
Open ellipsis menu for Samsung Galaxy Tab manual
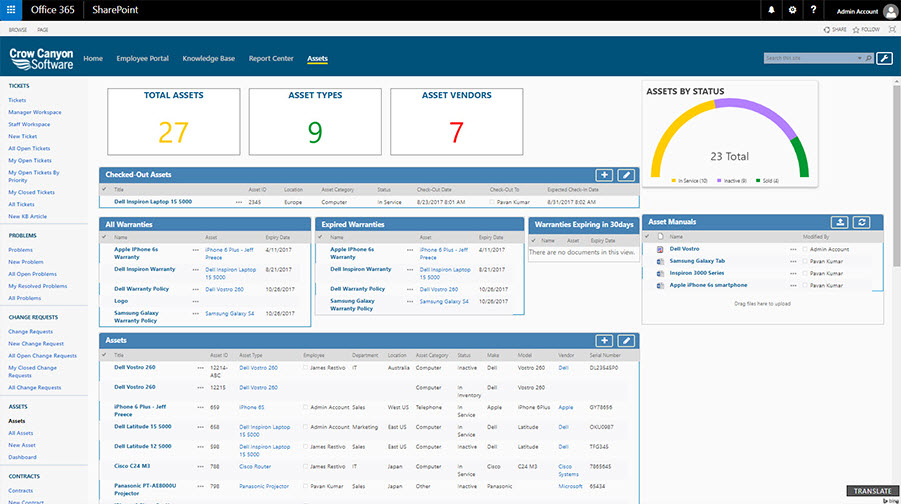coord(793,261)
